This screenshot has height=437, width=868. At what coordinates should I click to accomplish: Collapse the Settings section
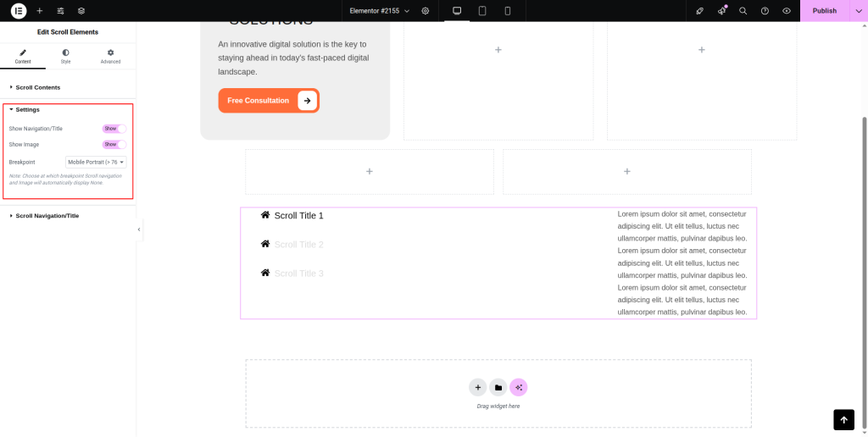(68, 109)
